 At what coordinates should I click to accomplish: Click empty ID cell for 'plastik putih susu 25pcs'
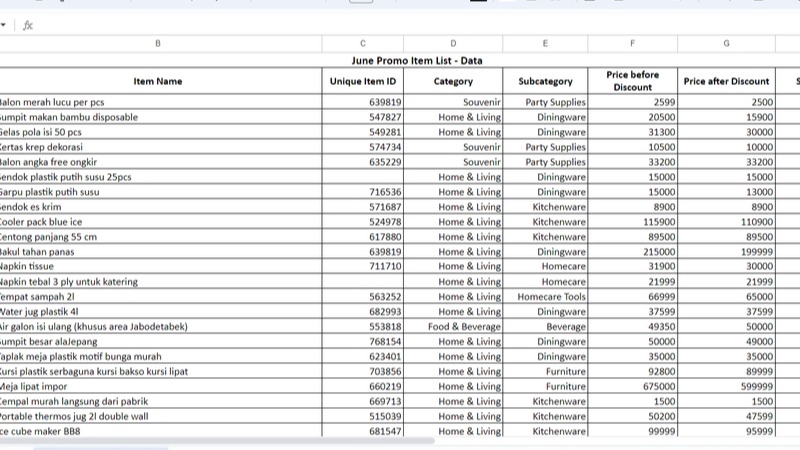(363, 177)
